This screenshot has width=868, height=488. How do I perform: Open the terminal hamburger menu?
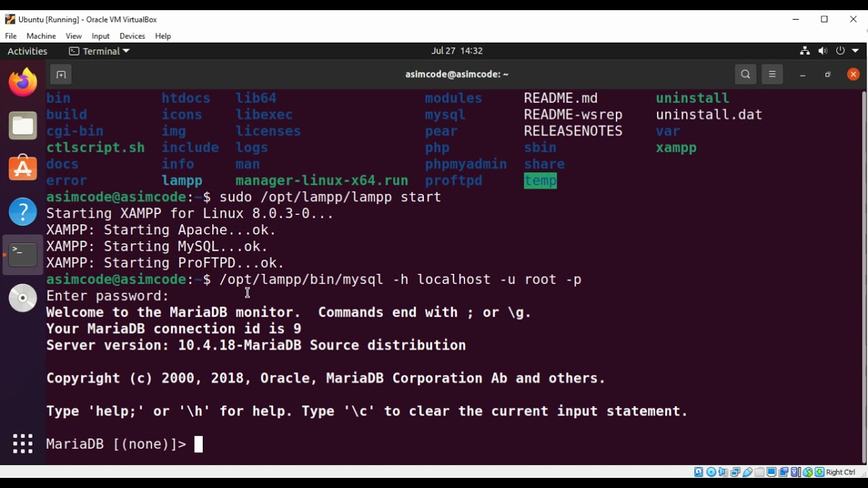(772, 75)
